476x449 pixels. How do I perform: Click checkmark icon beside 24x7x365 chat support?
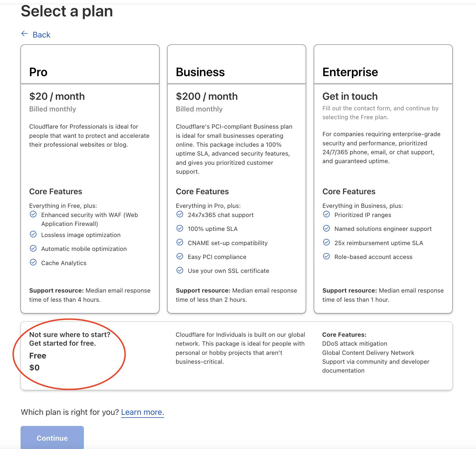[x=180, y=214]
